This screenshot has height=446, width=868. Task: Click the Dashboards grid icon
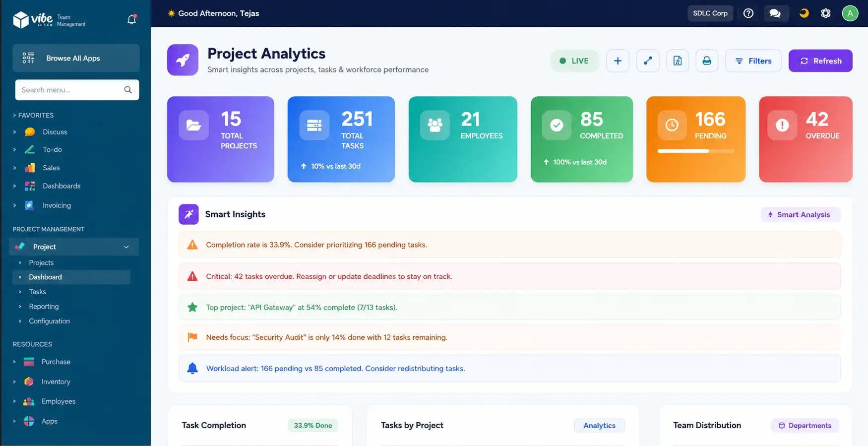tap(30, 186)
